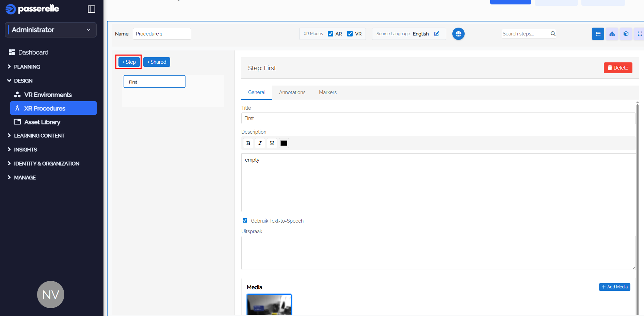Click into the Description text area

tap(438, 183)
